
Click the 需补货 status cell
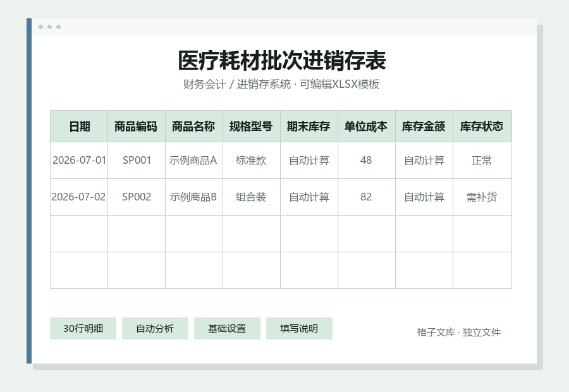tap(482, 197)
